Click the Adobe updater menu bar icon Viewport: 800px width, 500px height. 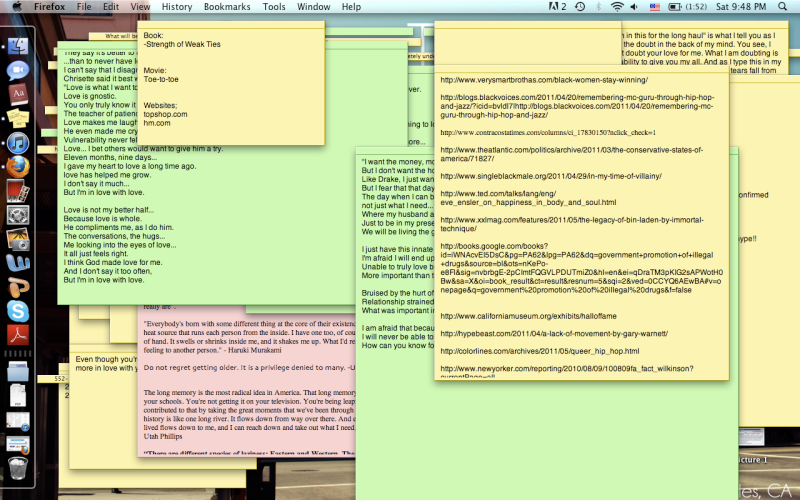pos(557,7)
